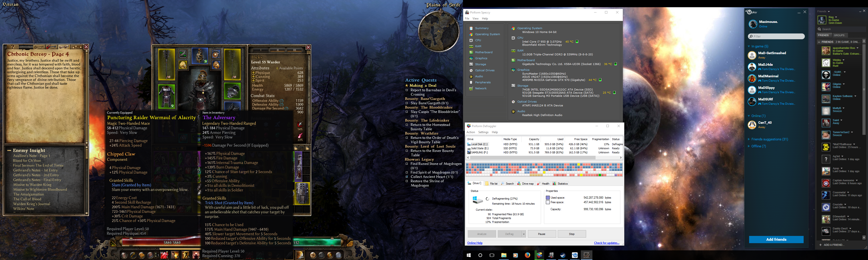
Task: Switch to Drive map tab in Defraggler
Action: point(525,184)
